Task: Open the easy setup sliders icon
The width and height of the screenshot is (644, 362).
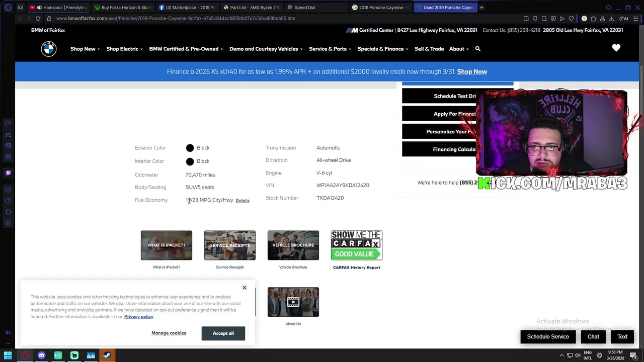Action: (636, 19)
